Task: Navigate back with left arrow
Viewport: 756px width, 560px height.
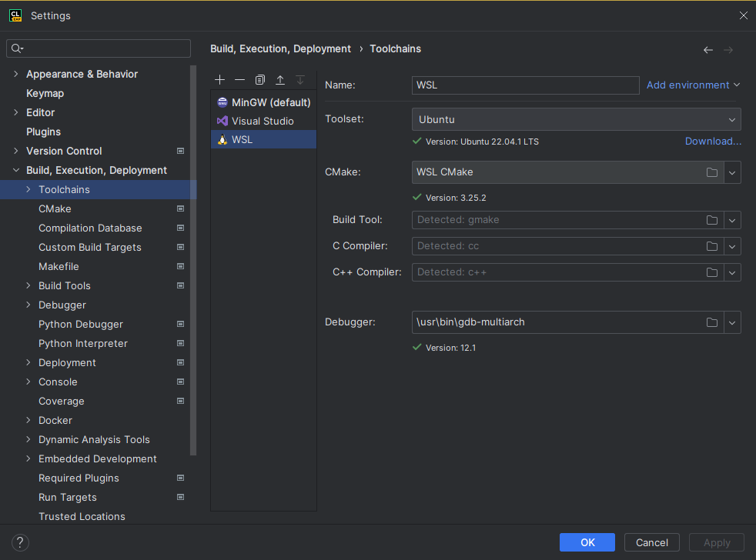Action: click(707, 50)
